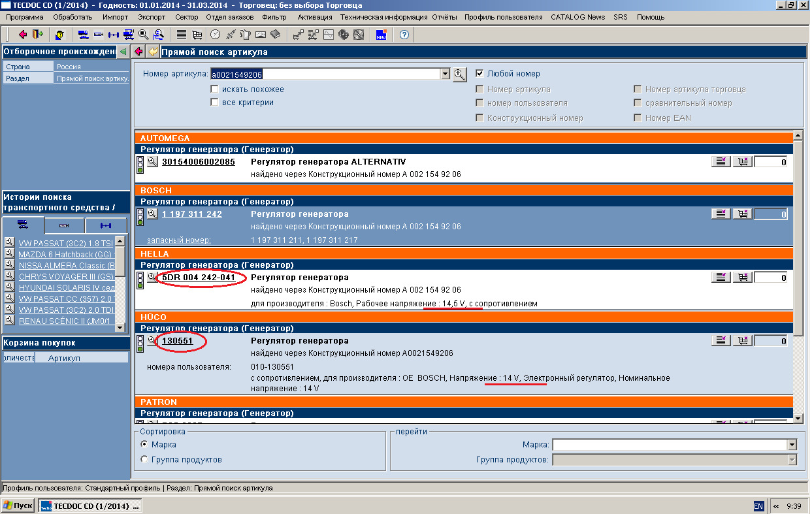Open 'CATALOG News' menu

click(577, 17)
